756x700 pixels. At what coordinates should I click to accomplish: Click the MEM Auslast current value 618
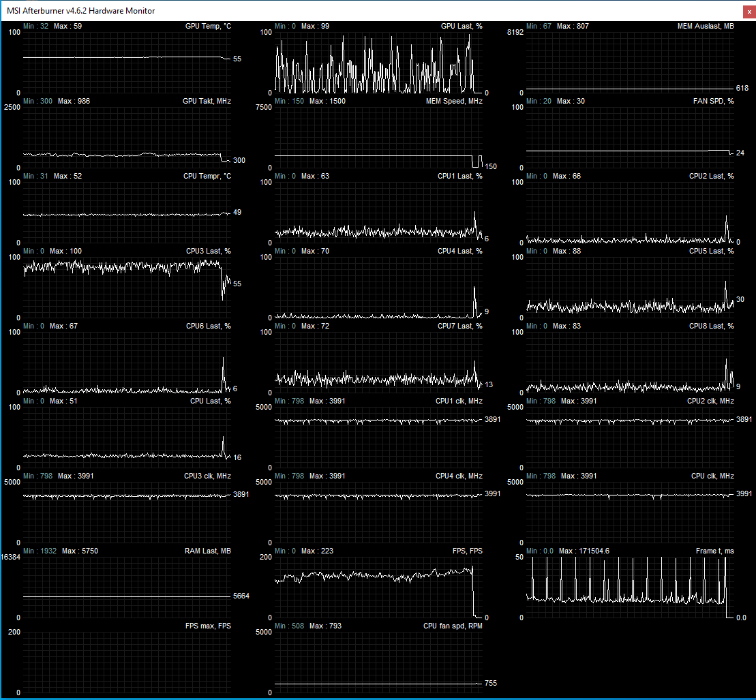[742, 88]
